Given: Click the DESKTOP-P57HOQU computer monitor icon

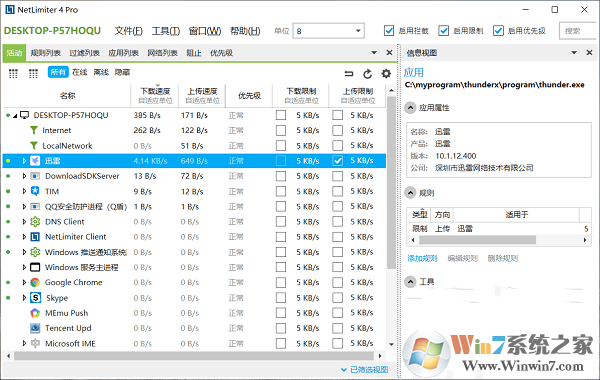Looking at the screenshot, I should [x=25, y=115].
